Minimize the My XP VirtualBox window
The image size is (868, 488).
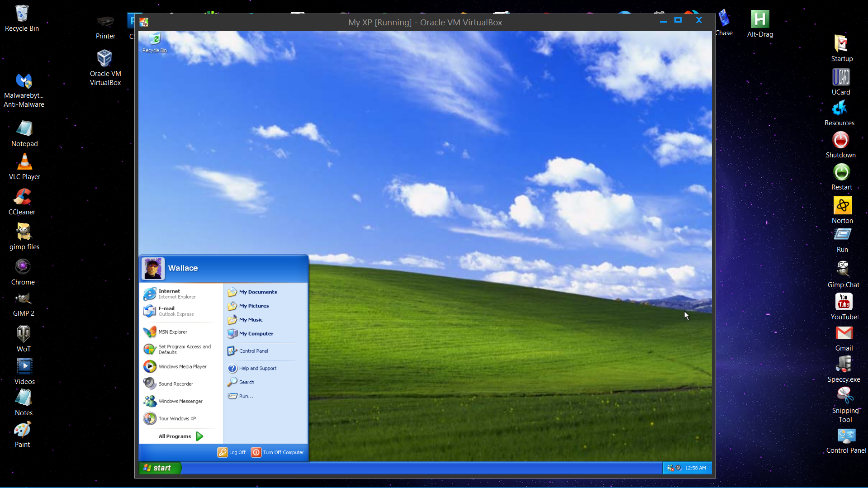[x=663, y=21]
